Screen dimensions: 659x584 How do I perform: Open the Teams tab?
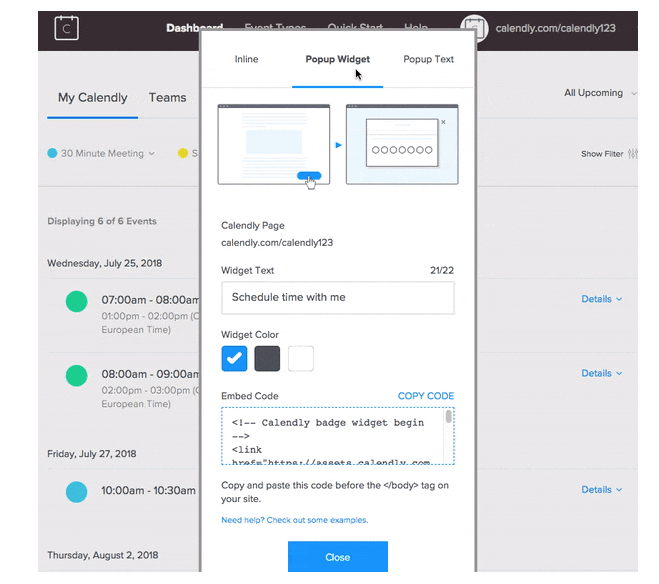tap(167, 97)
